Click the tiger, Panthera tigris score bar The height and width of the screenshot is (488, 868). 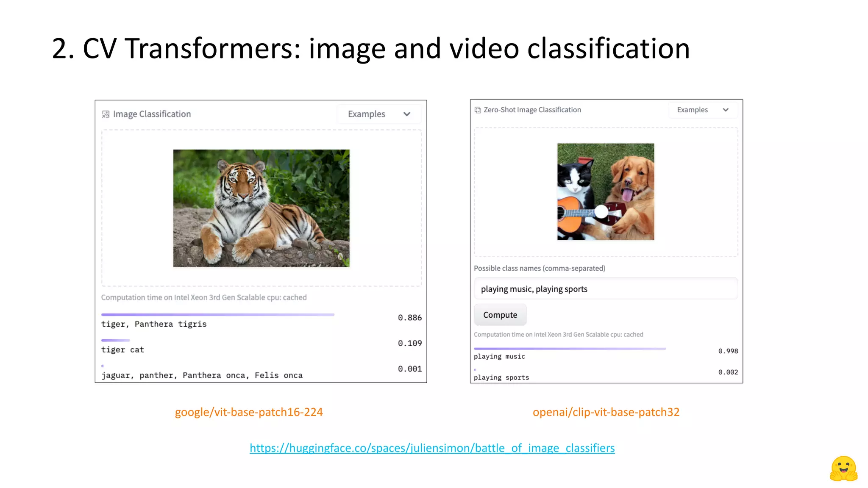click(x=218, y=315)
